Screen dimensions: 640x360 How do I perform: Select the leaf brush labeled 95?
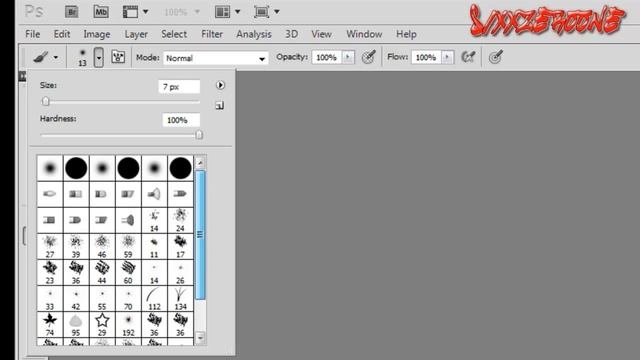click(x=76, y=325)
